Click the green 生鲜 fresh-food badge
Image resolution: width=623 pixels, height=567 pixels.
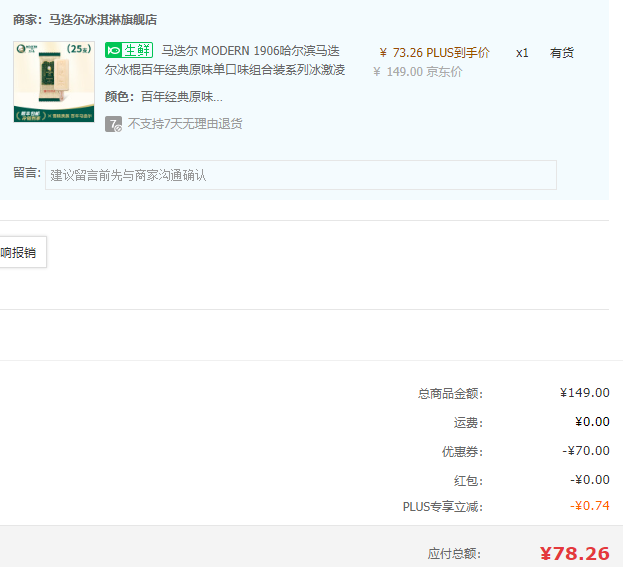[129, 50]
